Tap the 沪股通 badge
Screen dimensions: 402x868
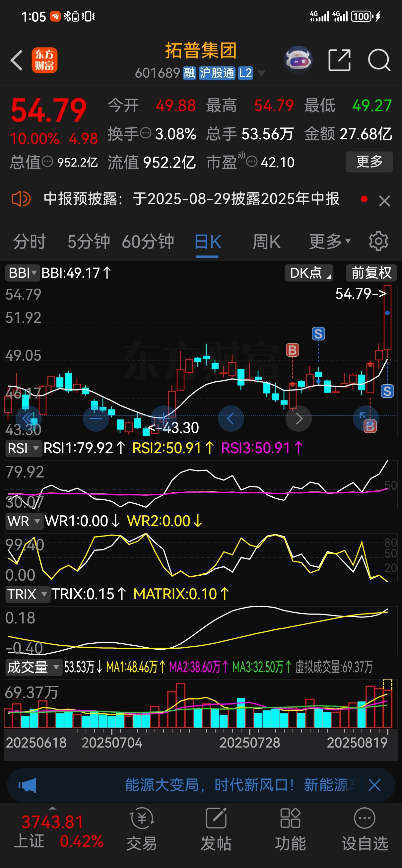click(217, 73)
